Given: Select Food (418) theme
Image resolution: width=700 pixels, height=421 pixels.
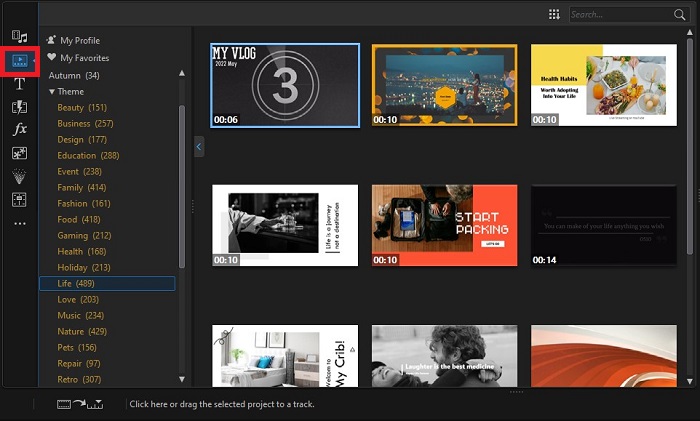Looking at the screenshot, I should (79, 220).
